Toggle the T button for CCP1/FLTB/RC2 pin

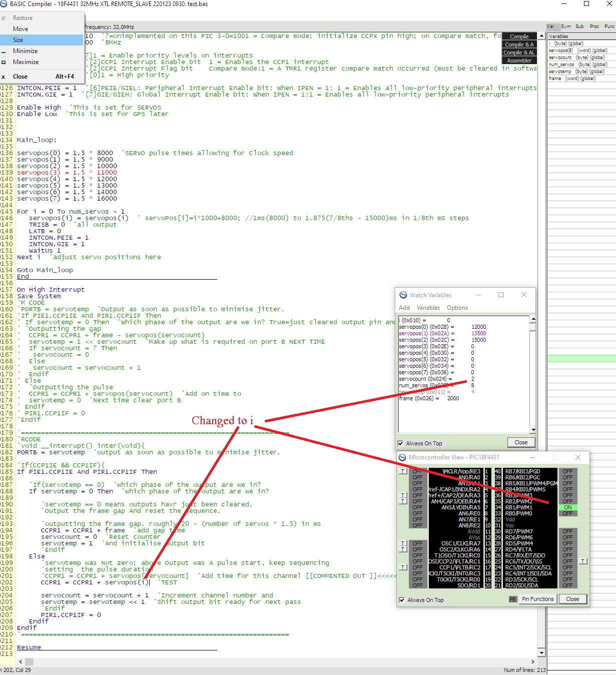(x=403, y=567)
